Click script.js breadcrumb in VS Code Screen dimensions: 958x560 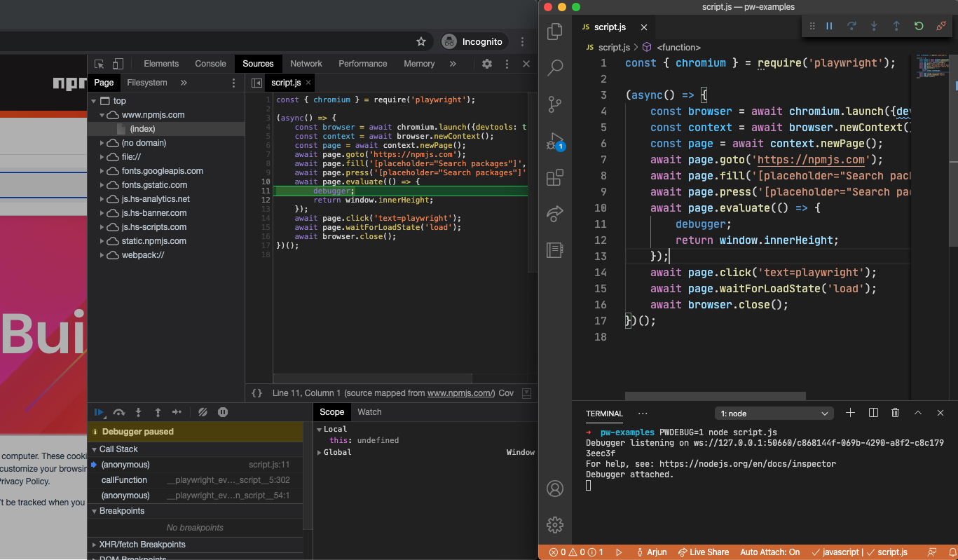(x=613, y=47)
